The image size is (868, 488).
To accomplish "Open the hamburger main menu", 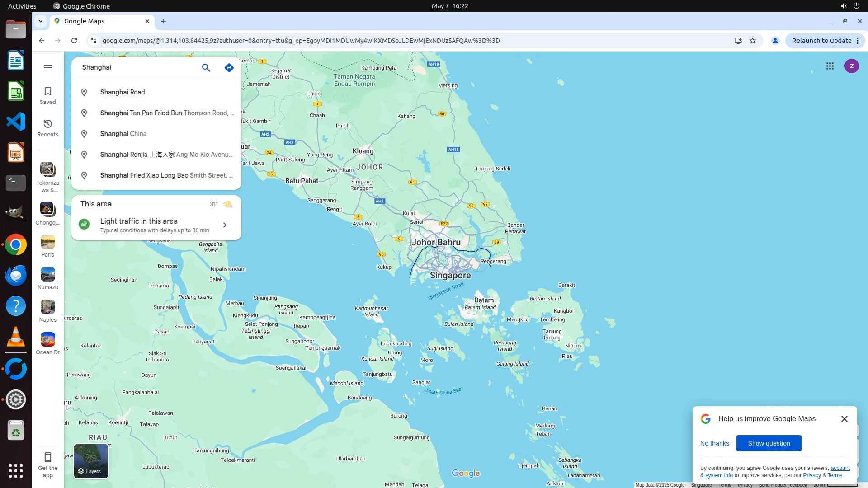I will (48, 68).
